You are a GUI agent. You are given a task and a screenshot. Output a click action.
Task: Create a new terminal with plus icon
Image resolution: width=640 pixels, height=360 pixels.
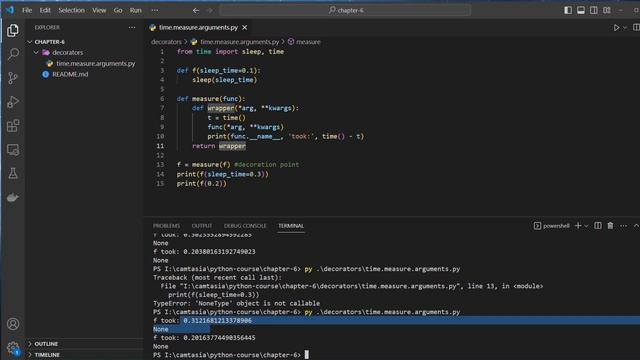tap(578, 226)
